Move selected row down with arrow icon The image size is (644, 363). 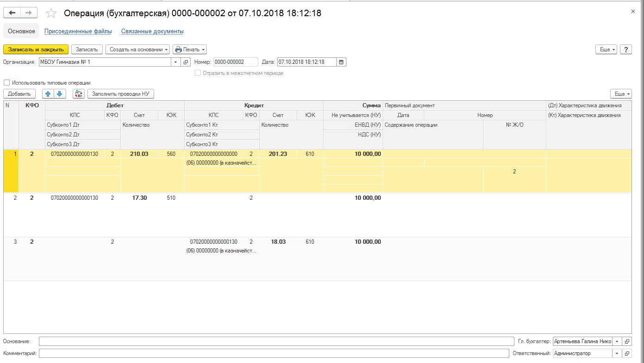click(59, 94)
